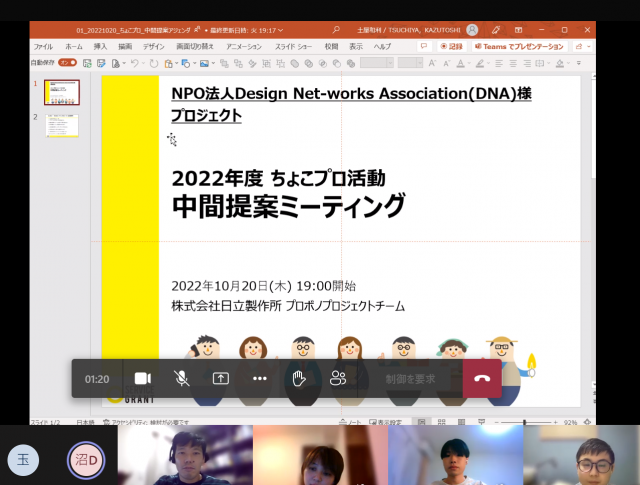Screen dimensions: 640x485
Task: Click the increase font size icon
Action: (432, 63)
